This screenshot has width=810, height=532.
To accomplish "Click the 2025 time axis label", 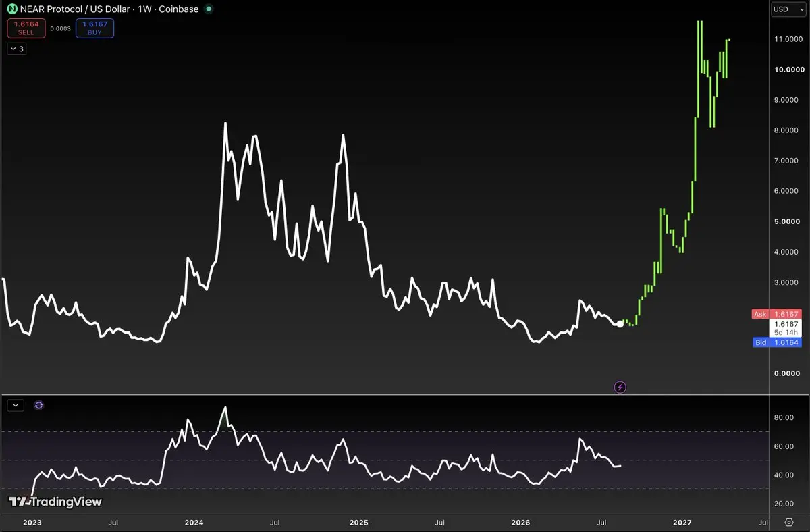I will pyautogui.click(x=358, y=523).
